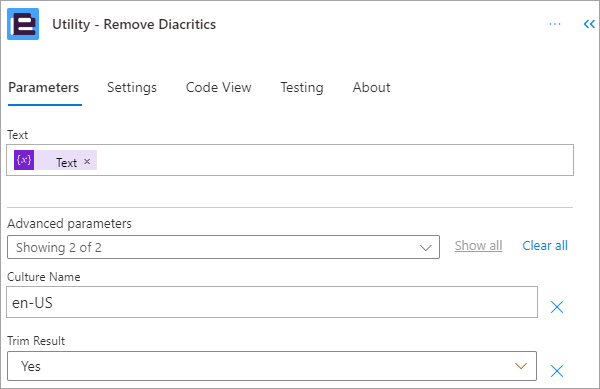Screen dimensions: 600x389
Task: Go to the Code View tab
Action: pos(218,88)
